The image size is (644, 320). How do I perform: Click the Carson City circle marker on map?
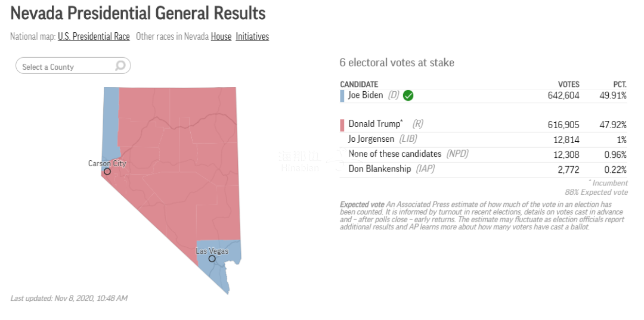(x=107, y=171)
